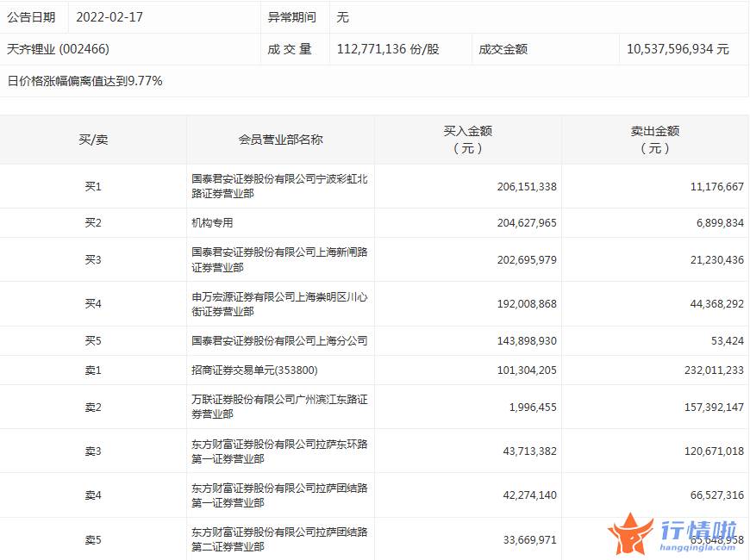This screenshot has height=560, width=750.
Task: Click the 买/卖 column header
Action: coord(93,140)
